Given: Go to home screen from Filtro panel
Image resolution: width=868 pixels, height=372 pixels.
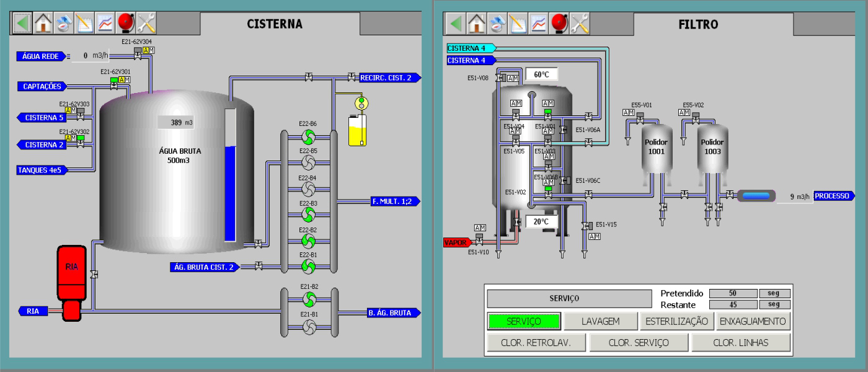Looking at the screenshot, I should click(476, 23).
